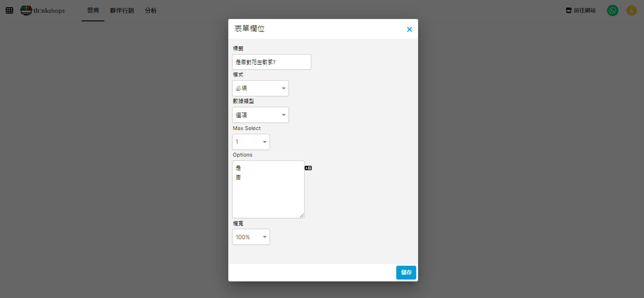Open the 數據類型 dropdown showing 選項

pyautogui.click(x=260, y=115)
